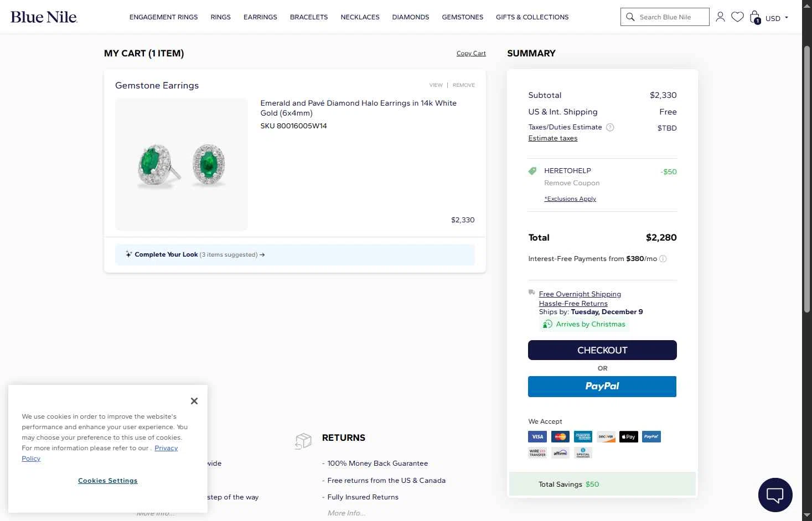Click the taxes estimate help icon
Viewport: 812px width, 521px height.
(610, 127)
